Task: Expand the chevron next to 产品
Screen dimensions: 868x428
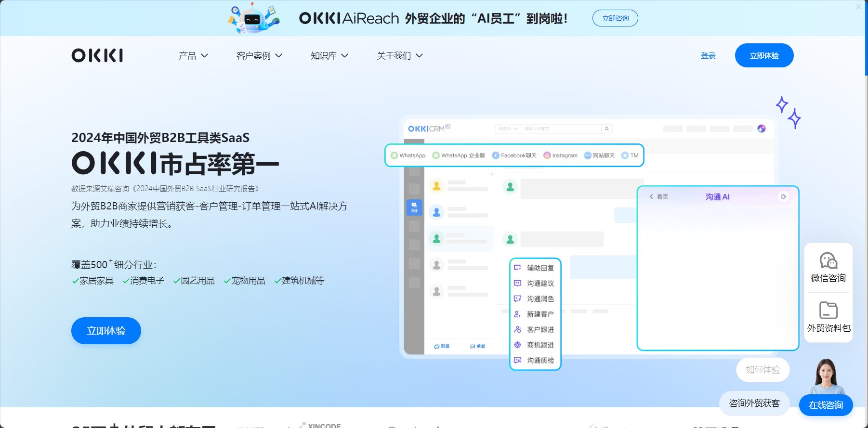Action: click(204, 56)
